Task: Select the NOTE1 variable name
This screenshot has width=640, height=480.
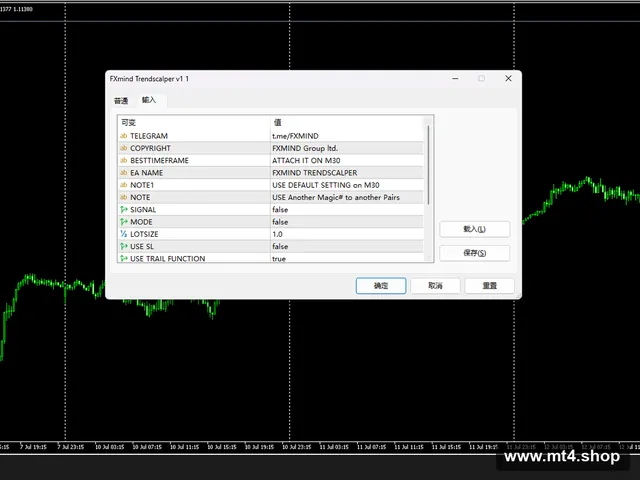Action: (142, 185)
